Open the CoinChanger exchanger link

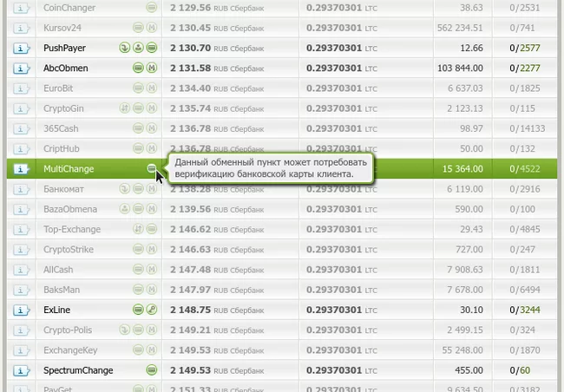69,8
